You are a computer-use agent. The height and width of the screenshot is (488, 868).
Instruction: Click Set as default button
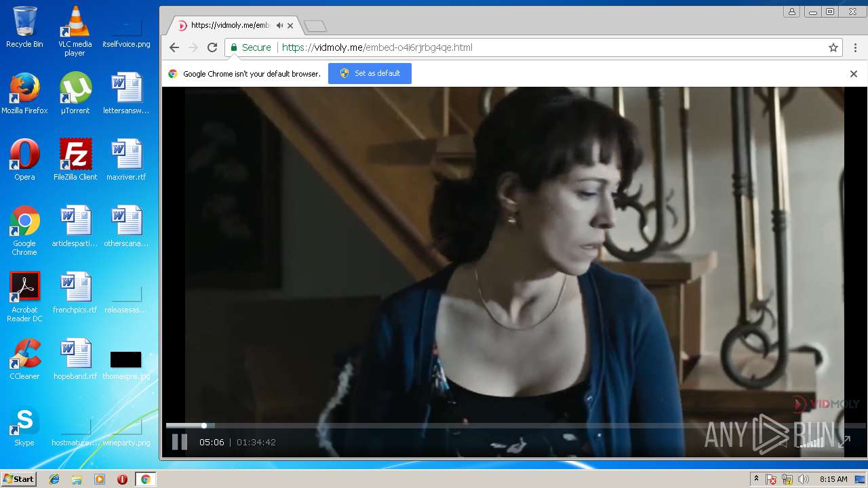(370, 73)
